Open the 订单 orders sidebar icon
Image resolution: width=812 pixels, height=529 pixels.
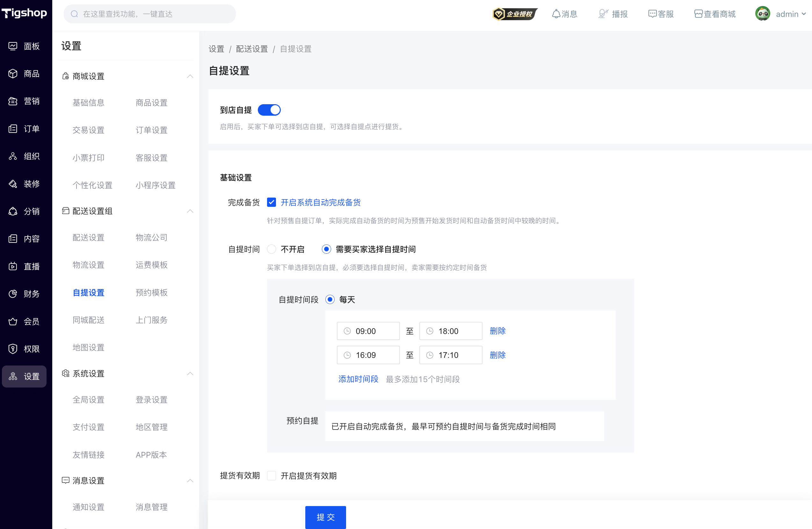pyautogui.click(x=13, y=128)
